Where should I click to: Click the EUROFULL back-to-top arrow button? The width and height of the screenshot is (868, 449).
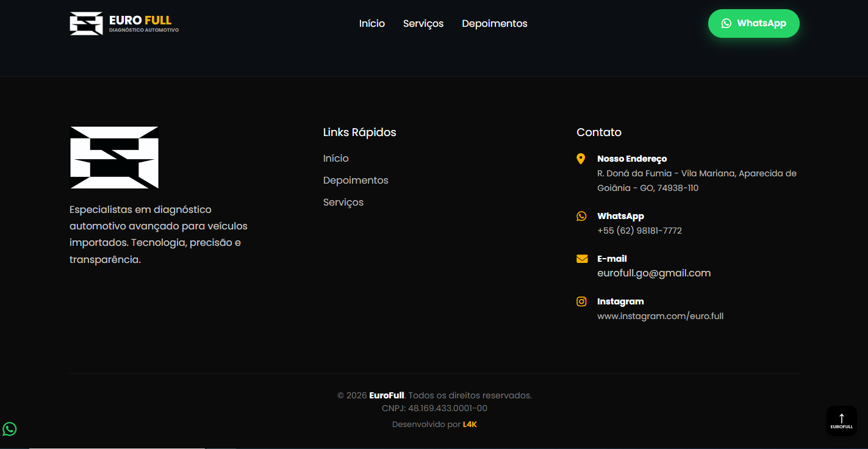point(841,420)
